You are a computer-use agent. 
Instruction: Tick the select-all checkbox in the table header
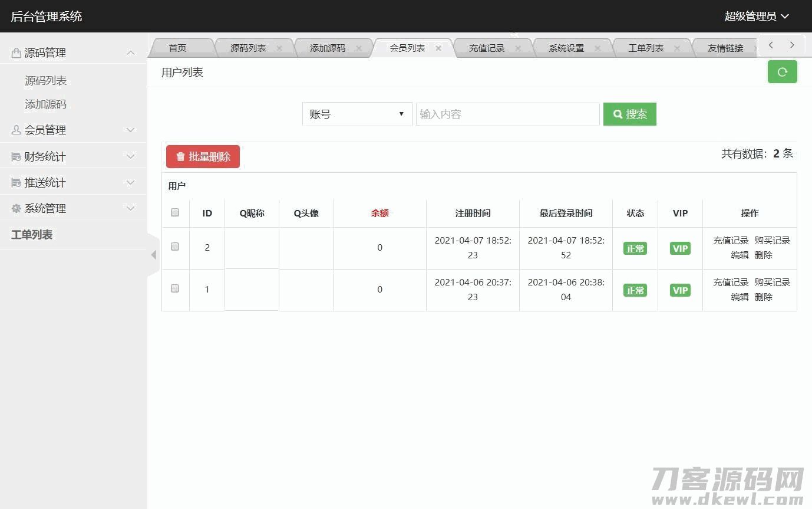[x=175, y=212]
